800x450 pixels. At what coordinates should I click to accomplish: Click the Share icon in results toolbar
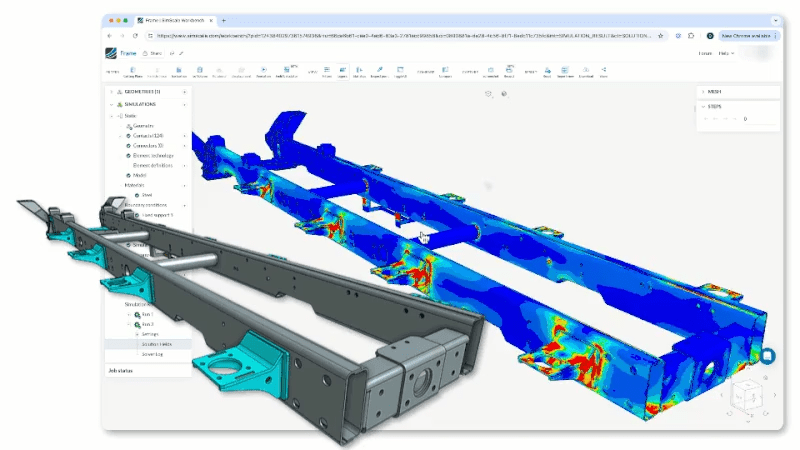[x=604, y=72]
